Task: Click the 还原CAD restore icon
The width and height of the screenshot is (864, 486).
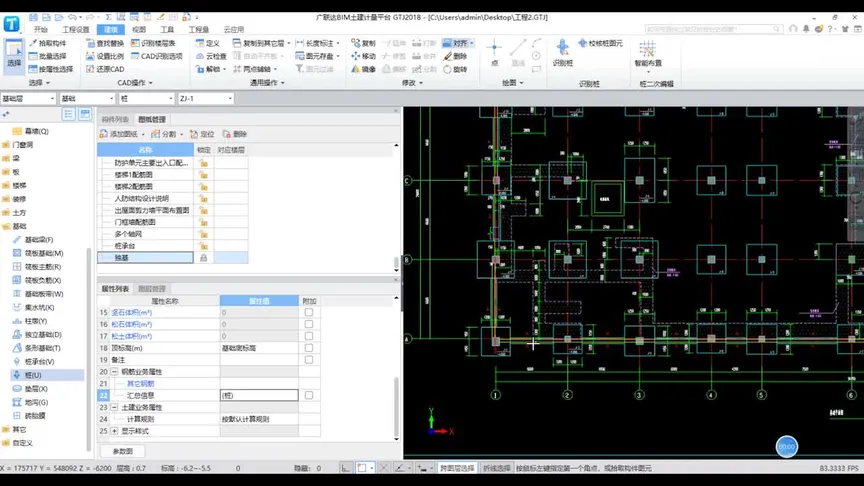Action: 104,70
